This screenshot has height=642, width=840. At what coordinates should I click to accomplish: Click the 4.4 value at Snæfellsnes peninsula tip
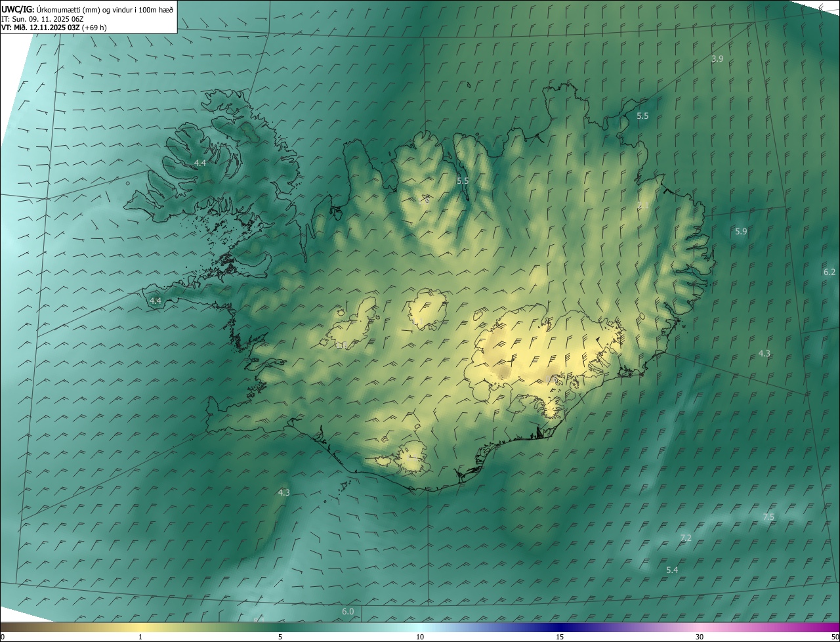155,301
